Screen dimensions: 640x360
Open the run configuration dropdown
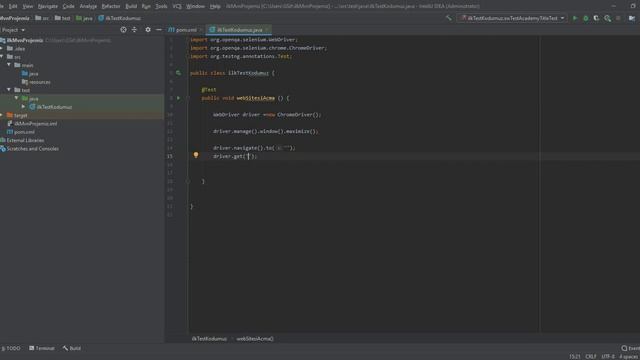[512, 18]
